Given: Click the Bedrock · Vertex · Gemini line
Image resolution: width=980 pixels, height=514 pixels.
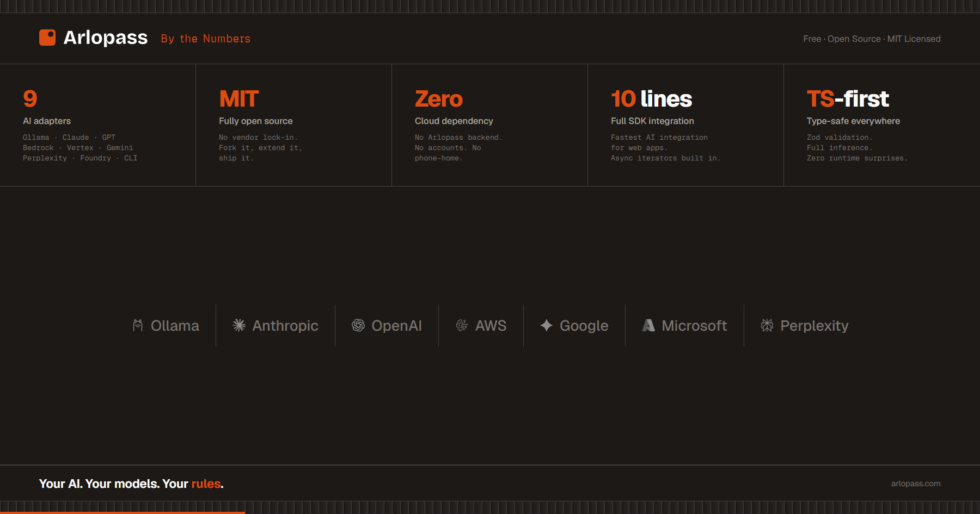Looking at the screenshot, I should pos(78,148).
